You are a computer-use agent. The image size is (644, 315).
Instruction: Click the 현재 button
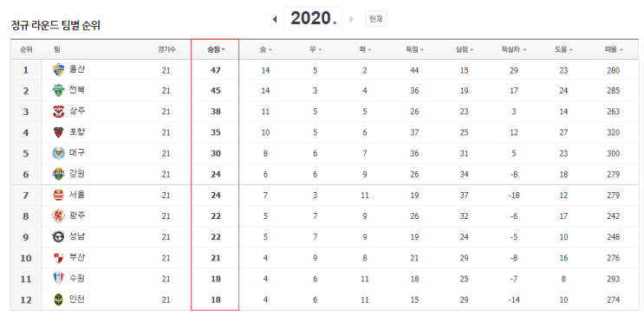pyautogui.click(x=376, y=19)
